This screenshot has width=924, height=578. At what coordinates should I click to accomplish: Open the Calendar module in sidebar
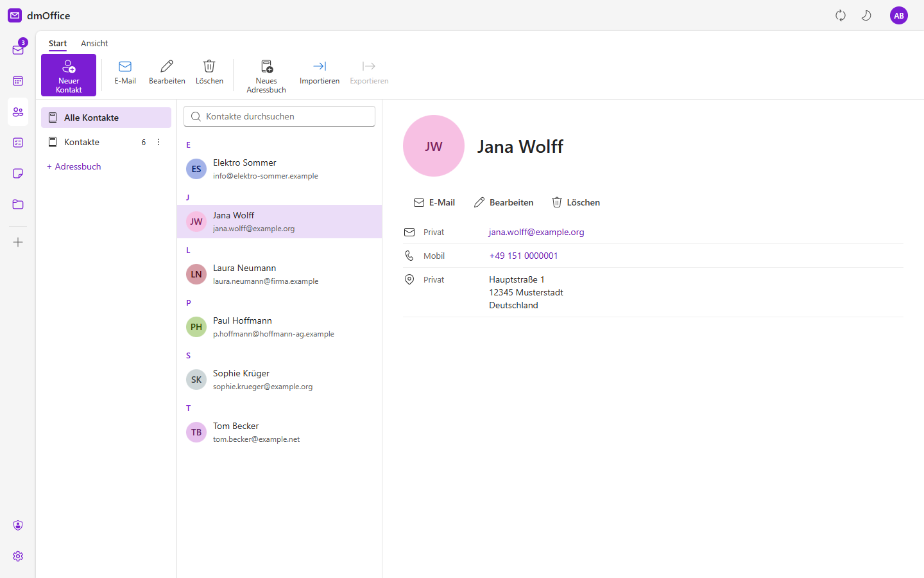18,81
